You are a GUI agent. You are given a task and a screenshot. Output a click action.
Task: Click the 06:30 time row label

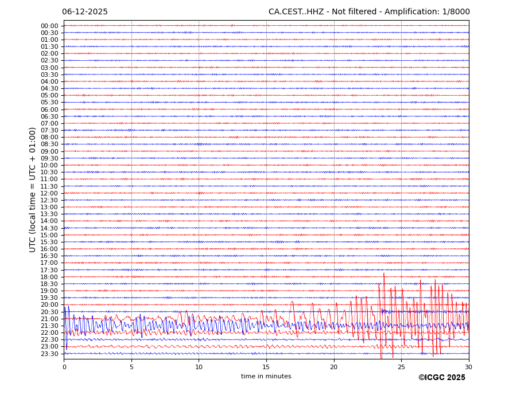49,116
